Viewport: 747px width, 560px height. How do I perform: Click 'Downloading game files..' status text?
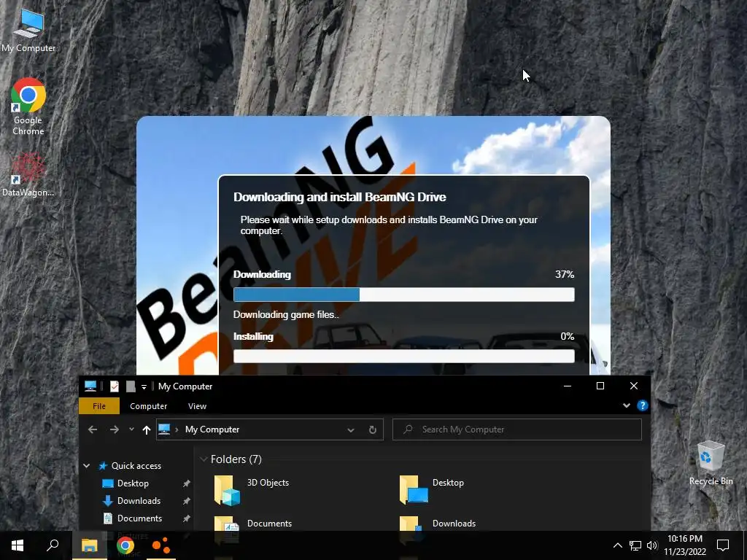tap(286, 315)
